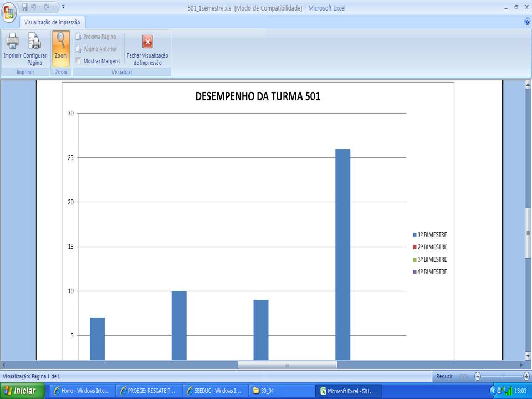Screen dimensions: 532x399
Task: Open Customize Quick Access Toolbar dropdown
Action: coord(63,7)
